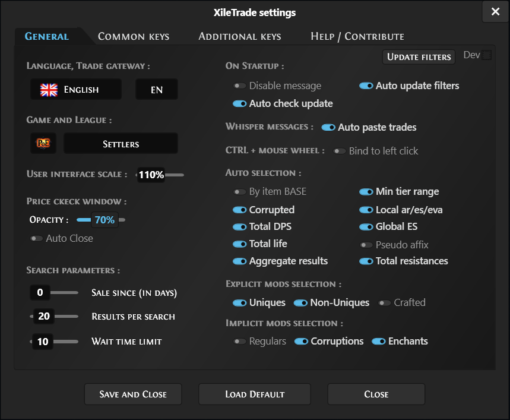
Task: Toggle Enchants implicit mods switch
Action: point(379,341)
